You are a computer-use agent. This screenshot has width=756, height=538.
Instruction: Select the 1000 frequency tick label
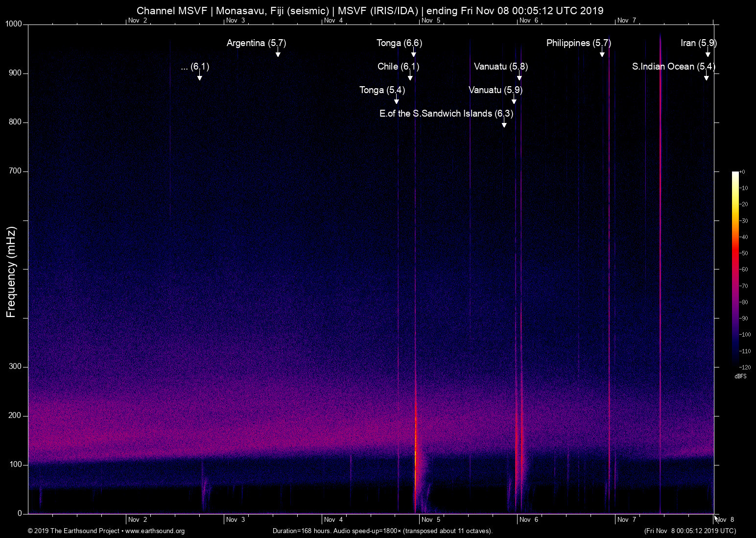[x=14, y=24]
